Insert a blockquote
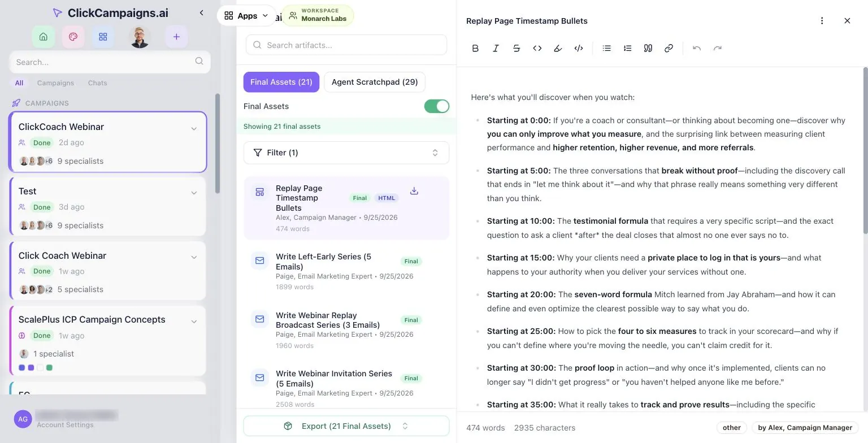 point(648,49)
